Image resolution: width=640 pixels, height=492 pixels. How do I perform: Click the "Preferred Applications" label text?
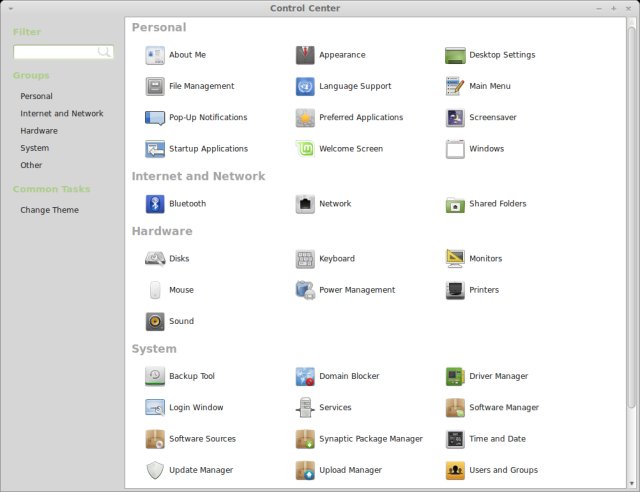(361, 118)
